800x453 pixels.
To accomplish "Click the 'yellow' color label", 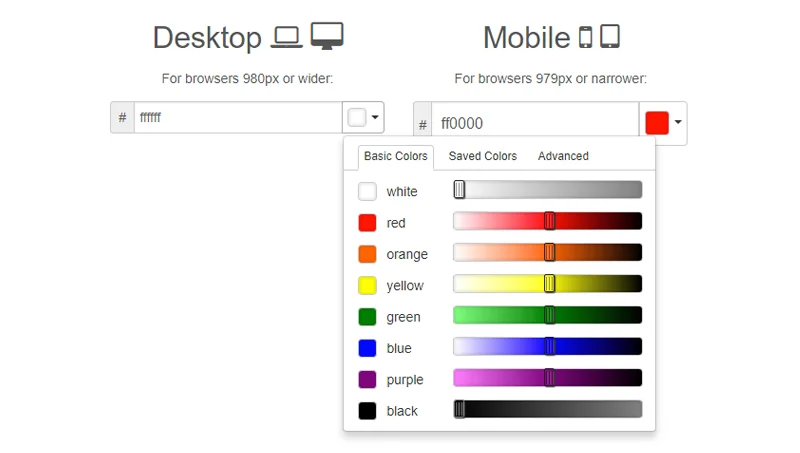I will pyautogui.click(x=405, y=286).
